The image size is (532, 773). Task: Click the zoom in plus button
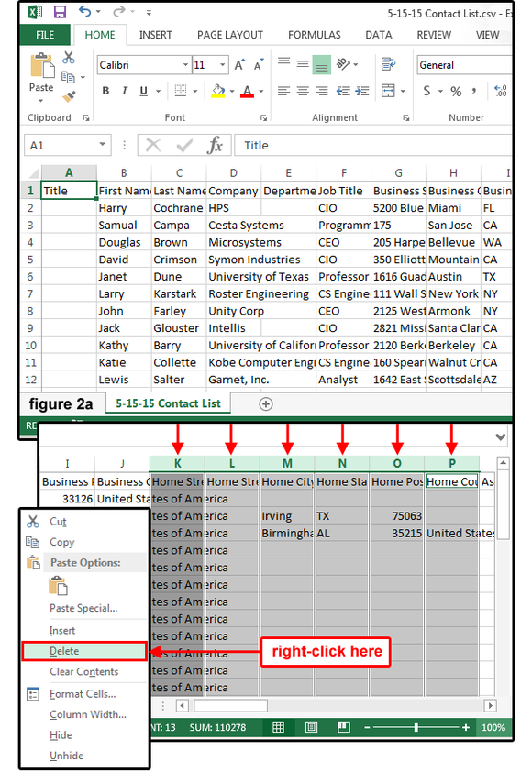(466, 727)
